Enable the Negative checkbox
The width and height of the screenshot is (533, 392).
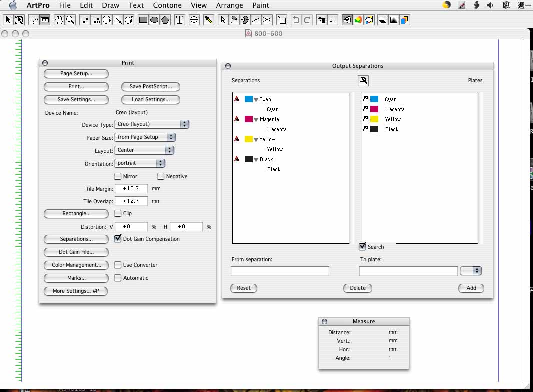tap(161, 176)
